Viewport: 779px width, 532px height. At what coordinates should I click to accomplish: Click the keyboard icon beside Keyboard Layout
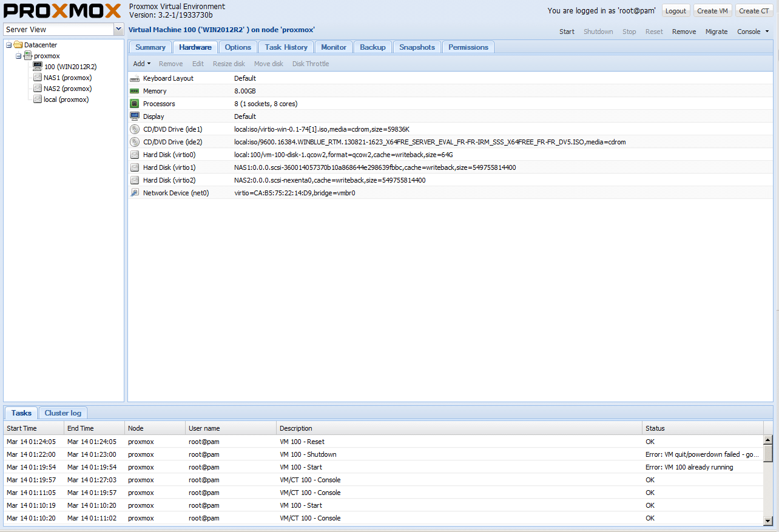(x=135, y=78)
